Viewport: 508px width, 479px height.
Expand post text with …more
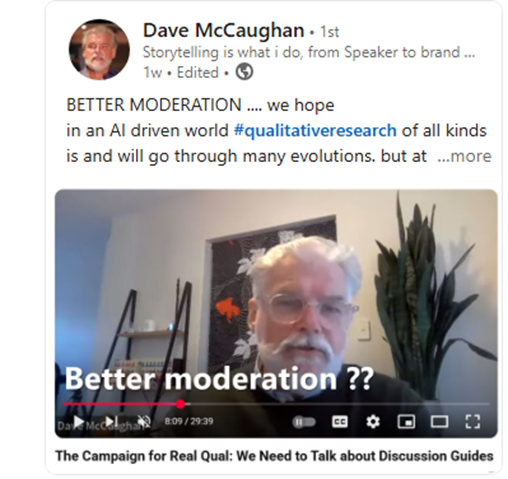point(464,156)
